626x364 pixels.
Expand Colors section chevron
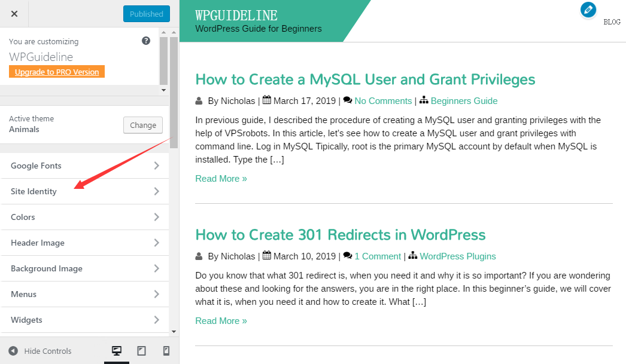coord(157,218)
